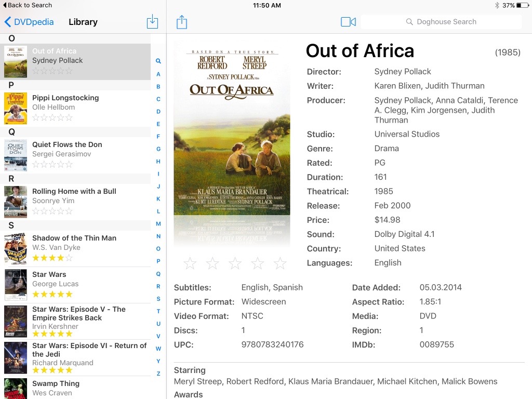Select Out of Africa list row
The height and width of the screenshot is (399, 532).
click(75, 62)
